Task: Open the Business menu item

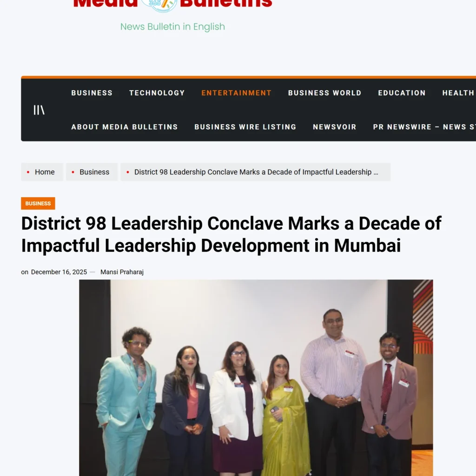Action: pyautogui.click(x=92, y=93)
